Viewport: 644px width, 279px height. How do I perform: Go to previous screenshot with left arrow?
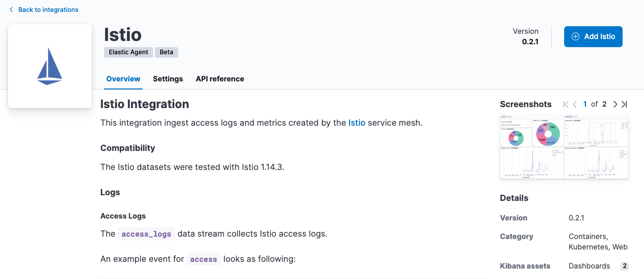[x=575, y=104]
